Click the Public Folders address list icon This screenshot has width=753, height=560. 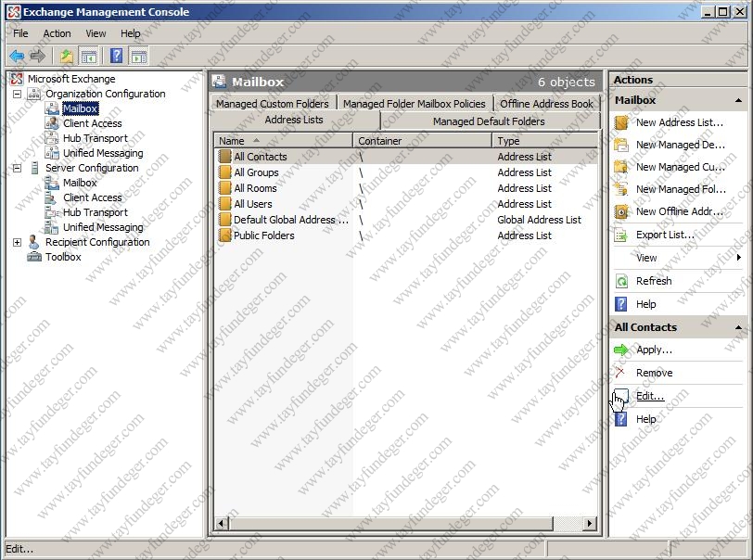pyautogui.click(x=224, y=235)
